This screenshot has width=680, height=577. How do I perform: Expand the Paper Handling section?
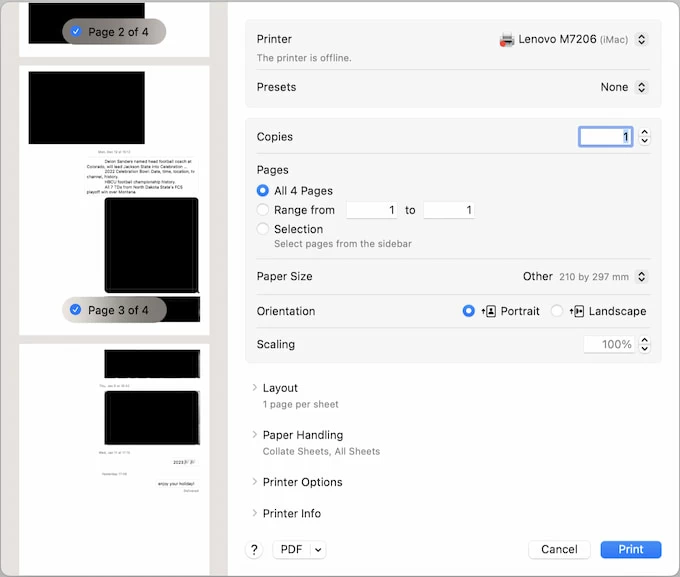[x=255, y=435]
